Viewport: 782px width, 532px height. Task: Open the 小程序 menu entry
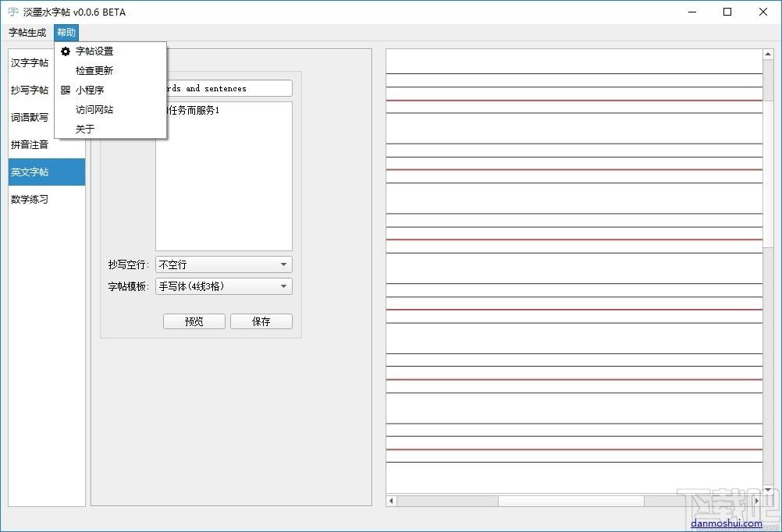tap(110, 90)
